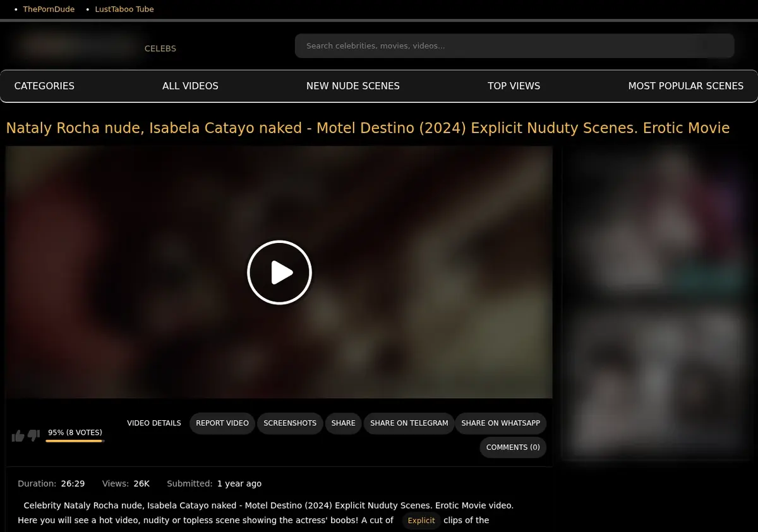
Task: Click SHARE ON WHATSAPP
Action: pyautogui.click(x=501, y=423)
